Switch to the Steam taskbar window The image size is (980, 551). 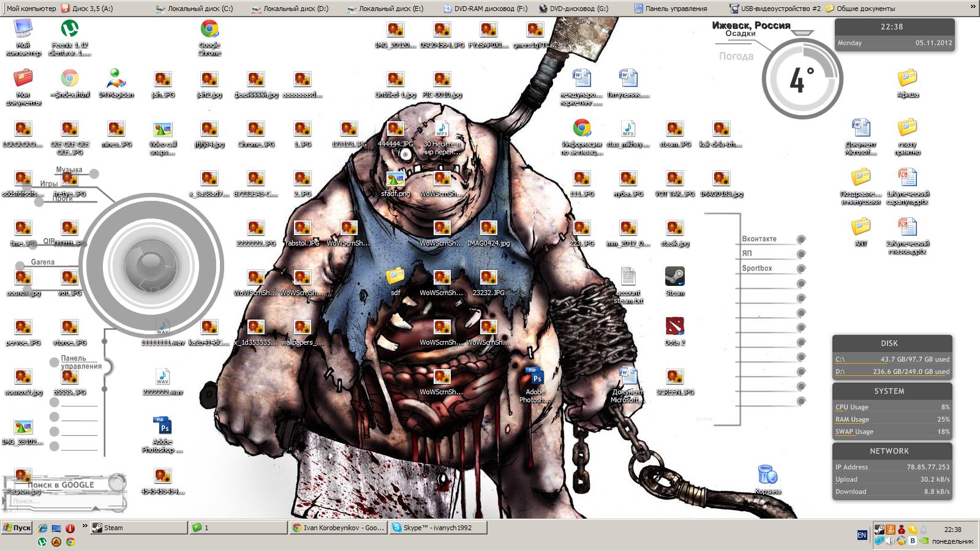point(139,528)
